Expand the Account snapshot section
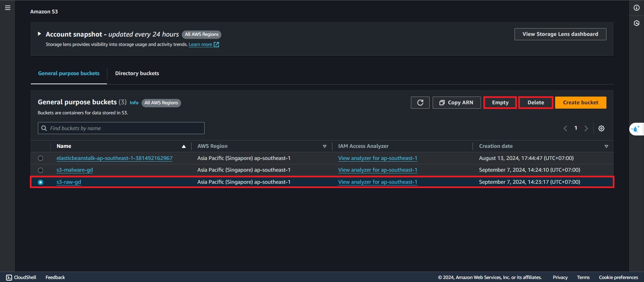 coord(39,34)
